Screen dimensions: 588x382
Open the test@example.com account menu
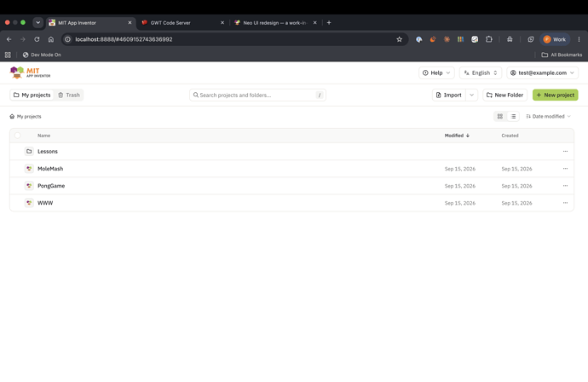542,72
